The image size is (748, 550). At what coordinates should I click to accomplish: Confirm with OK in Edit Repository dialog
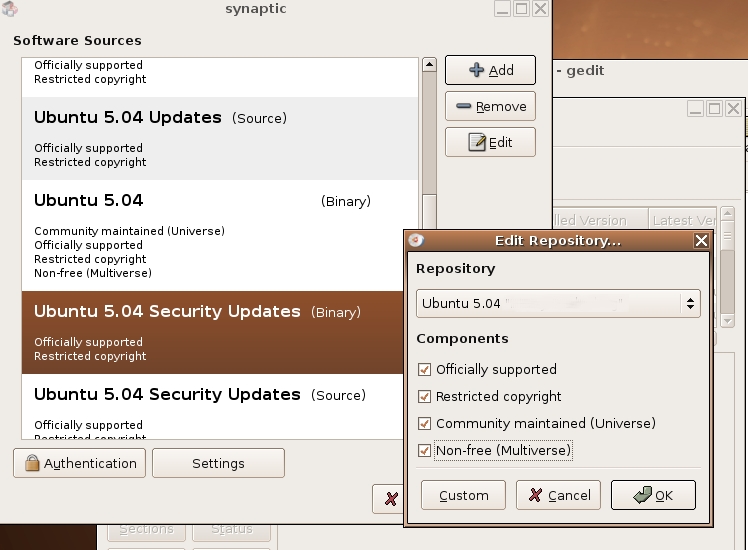tap(653, 495)
